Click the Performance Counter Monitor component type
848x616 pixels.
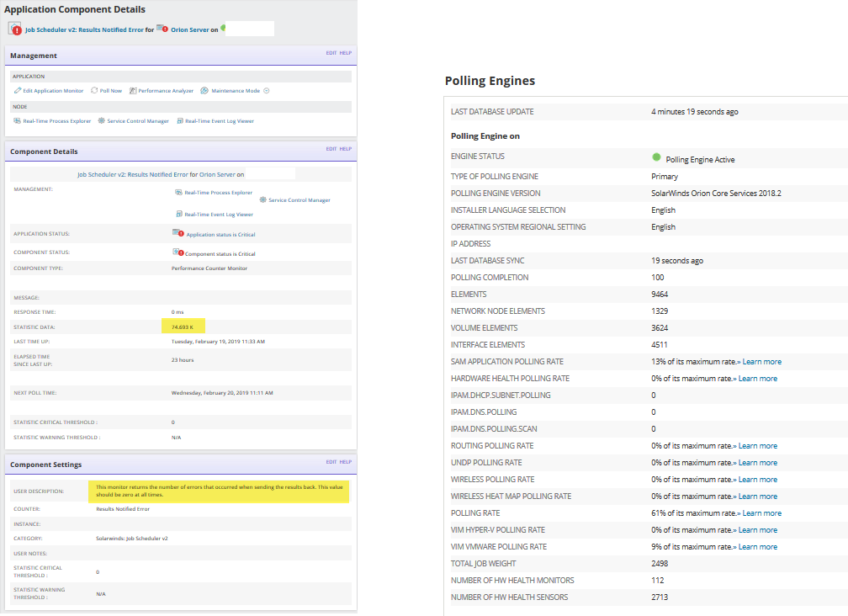click(x=209, y=268)
